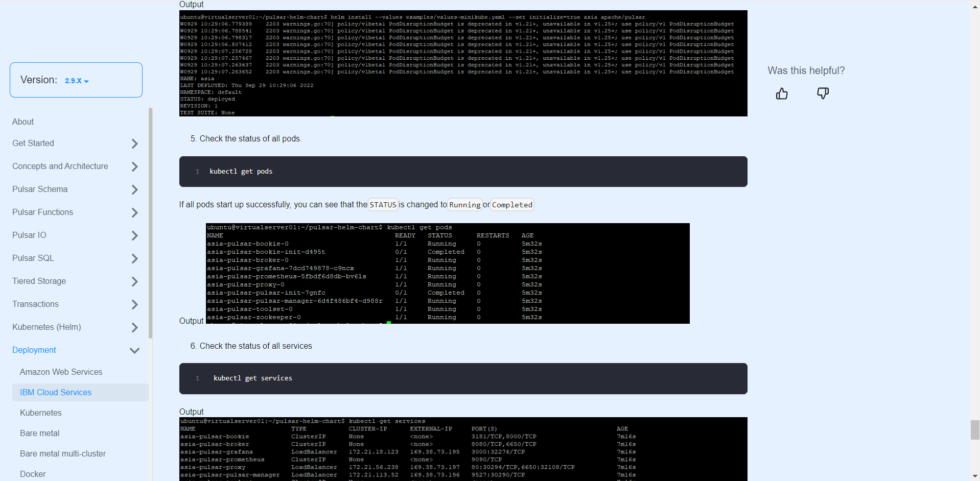Select Tiered Storage in sidebar
The height and width of the screenshot is (481, 980).
point(39,281)
